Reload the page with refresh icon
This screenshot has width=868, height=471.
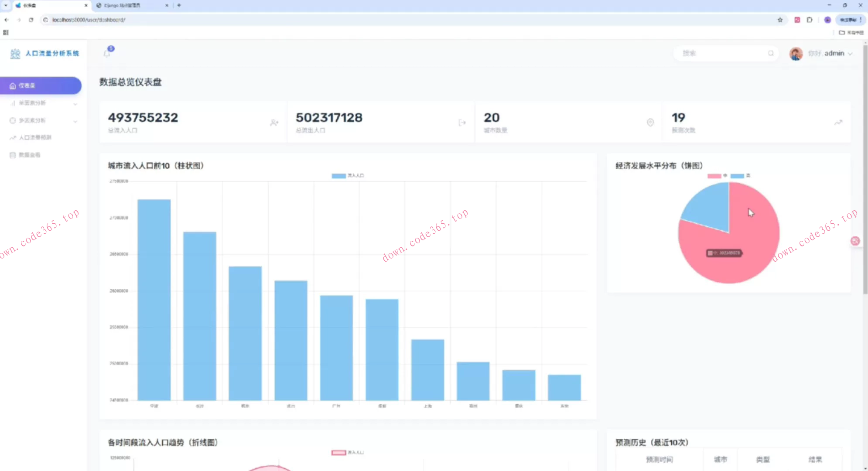pyautogui.click(x=31, y=20)
